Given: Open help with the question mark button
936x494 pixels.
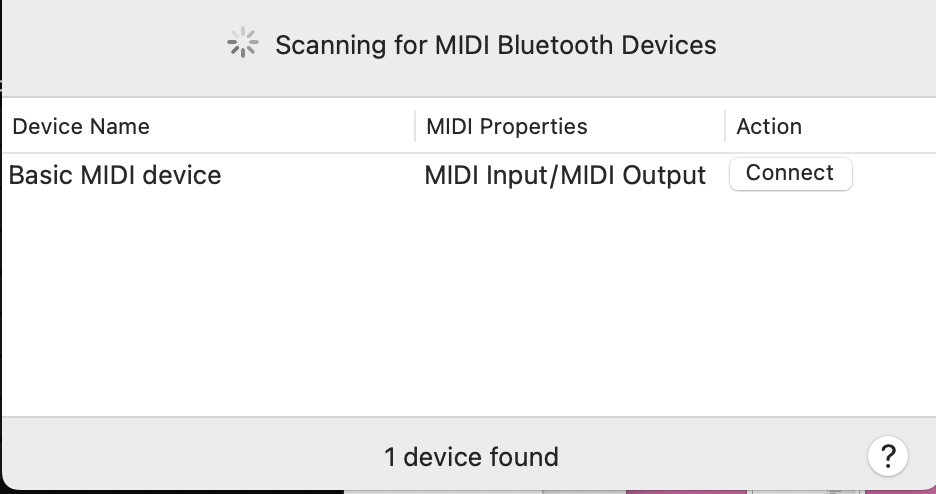Looking at the screenshot, I should pyautogui.click(x=887, y=457).
